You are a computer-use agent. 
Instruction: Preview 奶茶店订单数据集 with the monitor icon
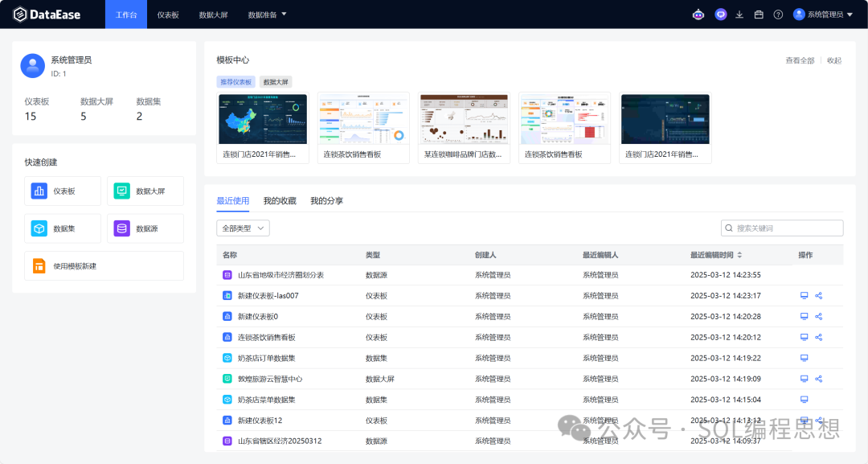point(804,358)
